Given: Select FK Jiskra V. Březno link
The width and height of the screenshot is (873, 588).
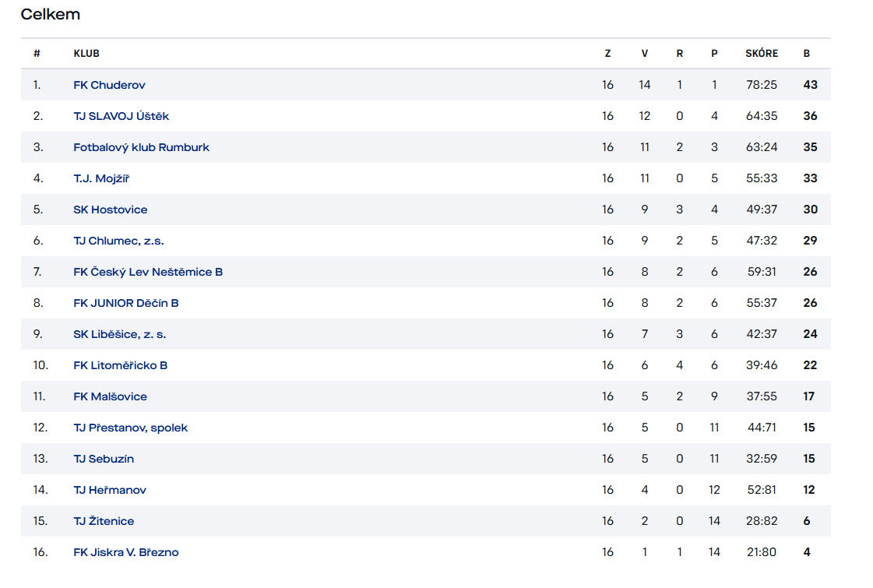Looking at the screenshot, I should click(x=125, y=552).
